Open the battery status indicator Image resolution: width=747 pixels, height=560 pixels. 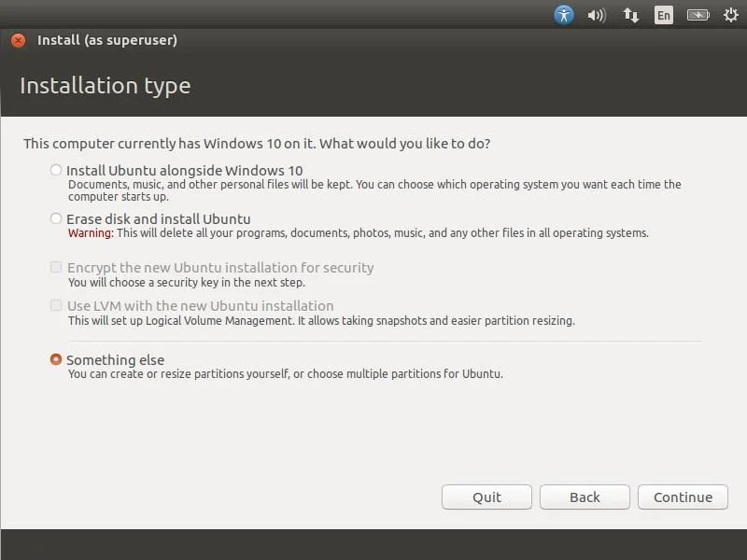pyautogui.click(x=698, y=15)
